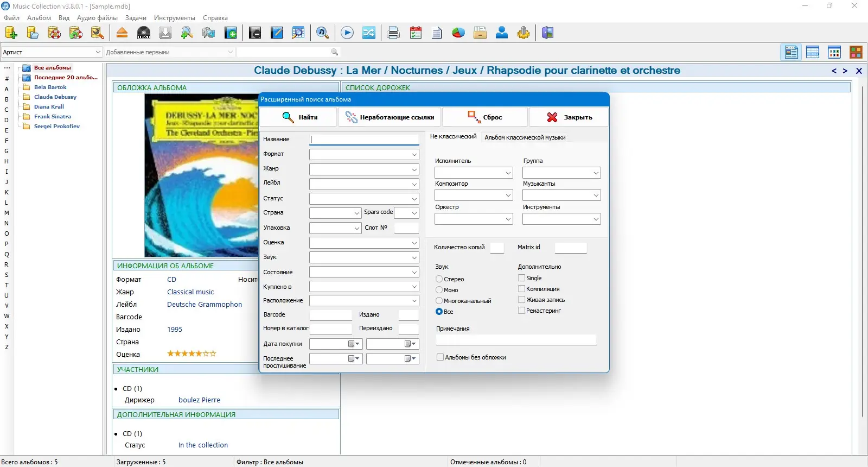Select the Многоканальный radio button
Image resolution: width=868 pixels, height=467 pixels.
coord(439,301)
